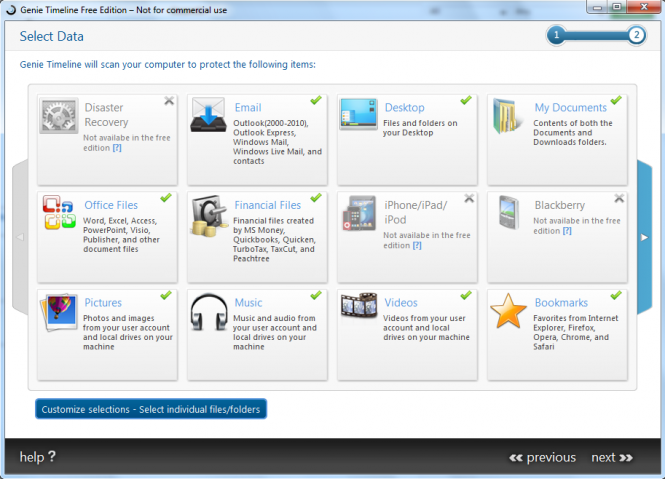
Task: Click the Bookmarks star icon
Action: 508,311
